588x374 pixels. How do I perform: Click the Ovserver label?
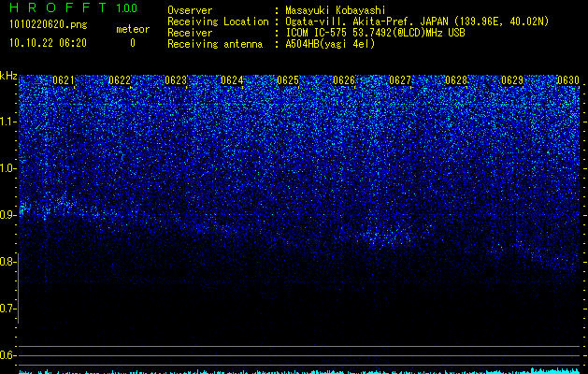190,10
